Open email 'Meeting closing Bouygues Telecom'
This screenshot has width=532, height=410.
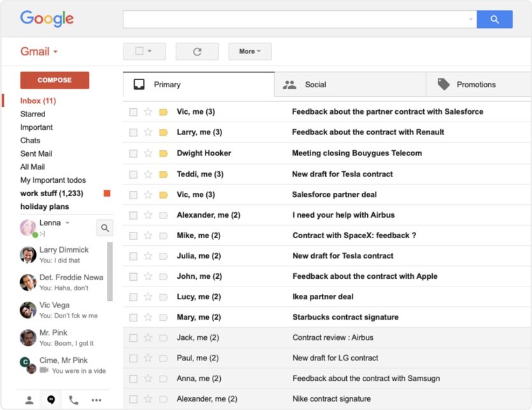357,153
